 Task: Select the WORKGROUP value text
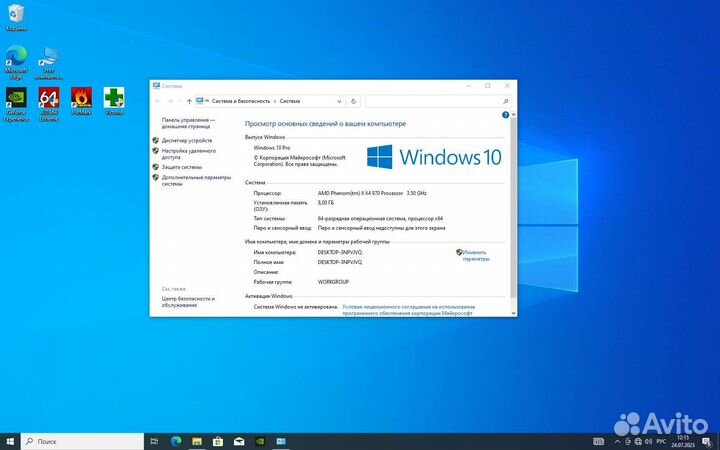click(x=333, y=282)
